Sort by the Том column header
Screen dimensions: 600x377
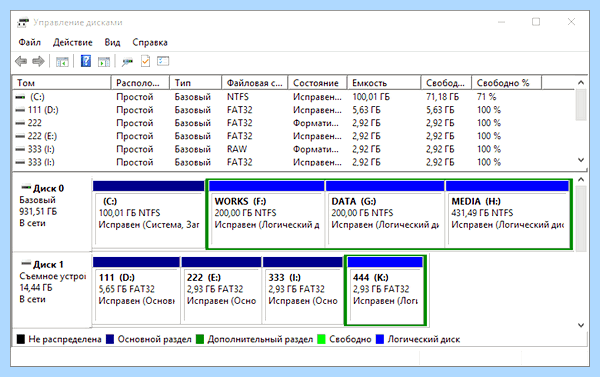[x=62, y=83]
